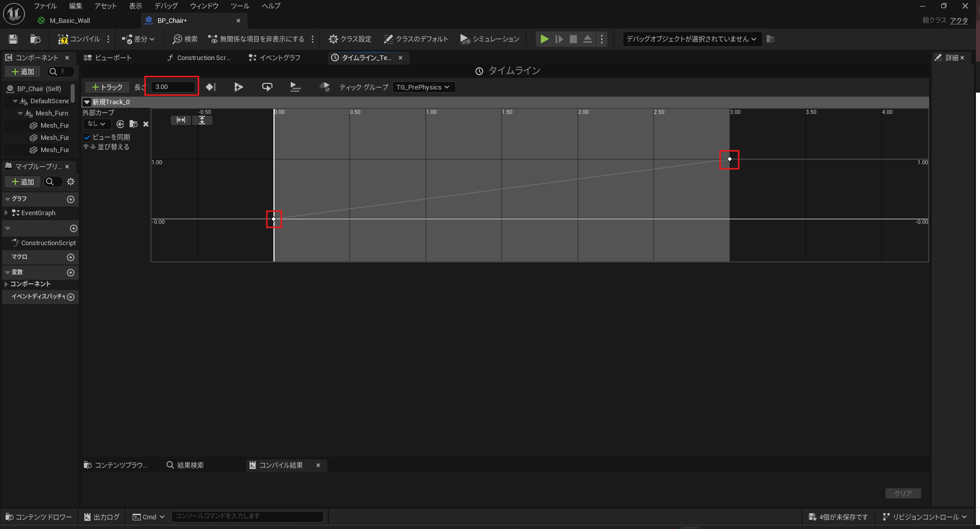This screenshot has height=529, width=980.
Task: Switch to the イベントグラフ tab
Action: click(275, 58)
